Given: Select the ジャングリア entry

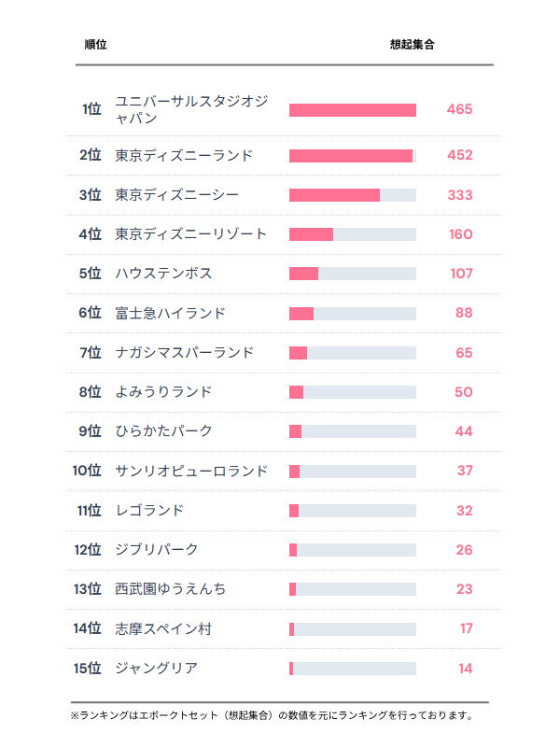Looking at the screenshot, I should 156,669.
